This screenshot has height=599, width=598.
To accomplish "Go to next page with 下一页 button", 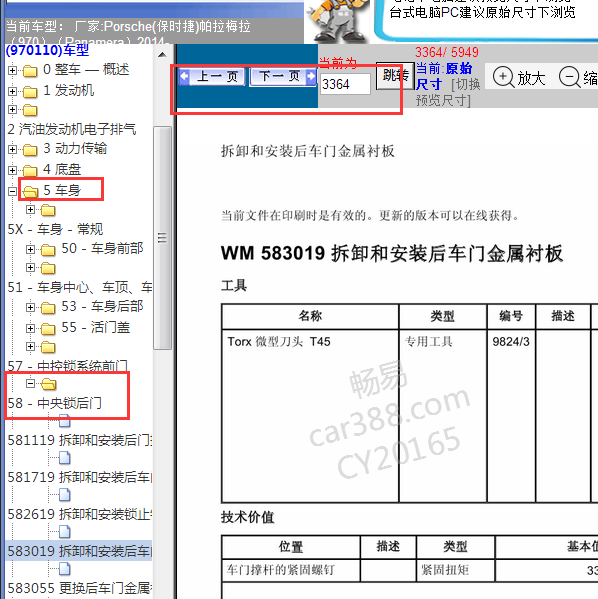I will (x=283, y=77).
